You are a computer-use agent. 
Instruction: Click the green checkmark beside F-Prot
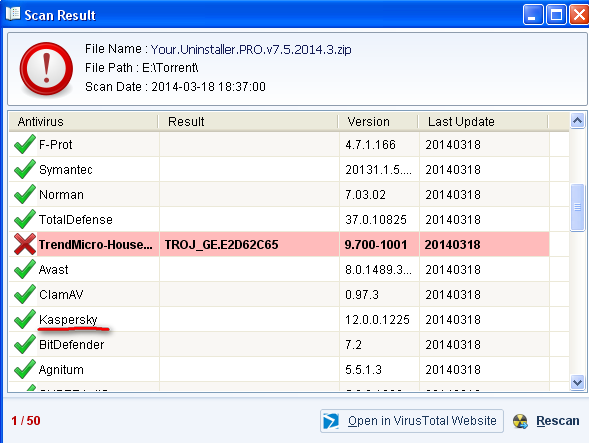[x=25, y=144]
